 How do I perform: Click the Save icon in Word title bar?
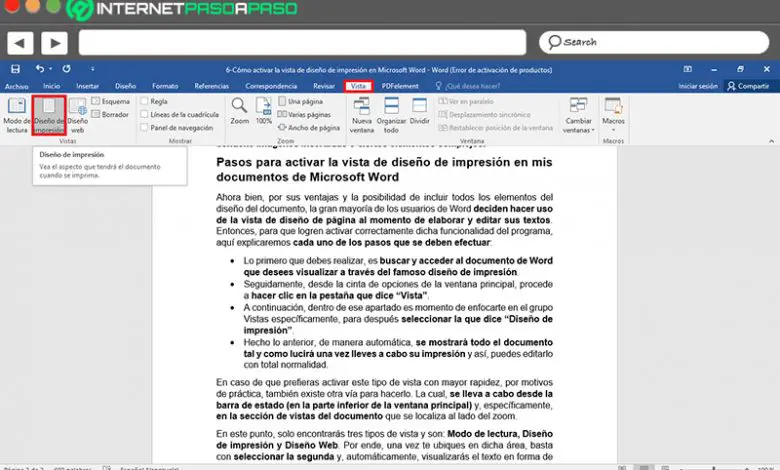(15, 69)
